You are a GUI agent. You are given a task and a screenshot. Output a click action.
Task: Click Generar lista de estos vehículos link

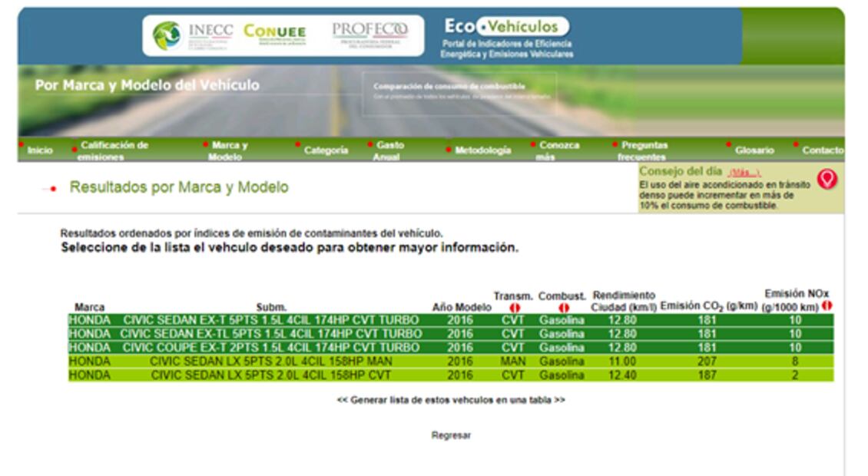(451, 400)
